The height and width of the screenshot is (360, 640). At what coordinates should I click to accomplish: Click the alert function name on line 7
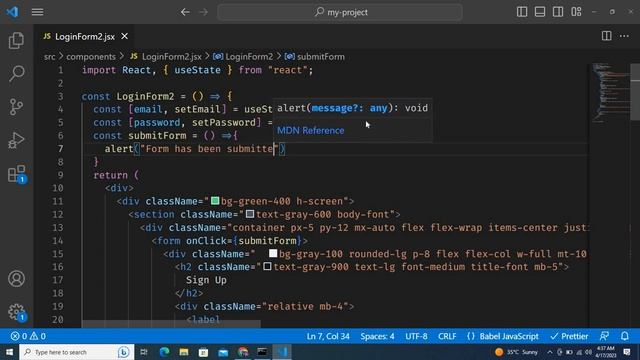[119, 149]
